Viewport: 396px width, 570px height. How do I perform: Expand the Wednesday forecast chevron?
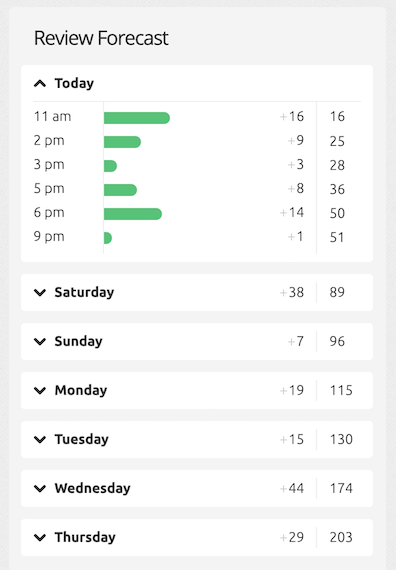coord(40,488)
